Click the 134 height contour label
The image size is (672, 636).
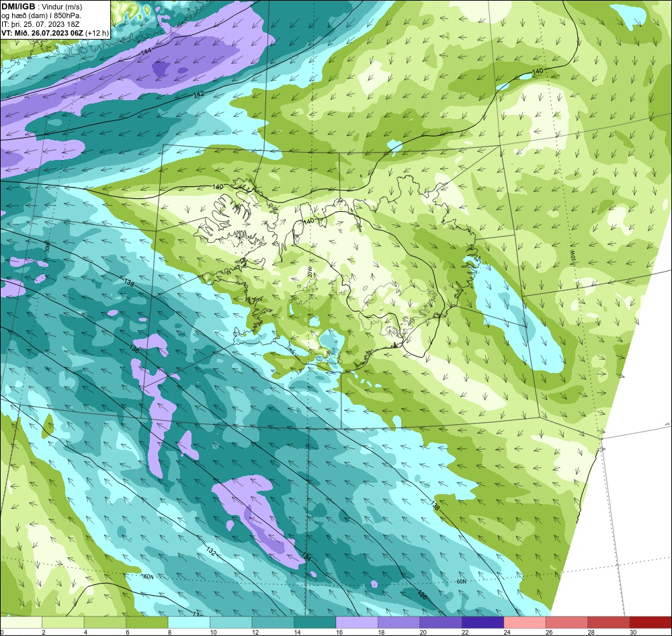pyautogui.click(x=306, y=556)
